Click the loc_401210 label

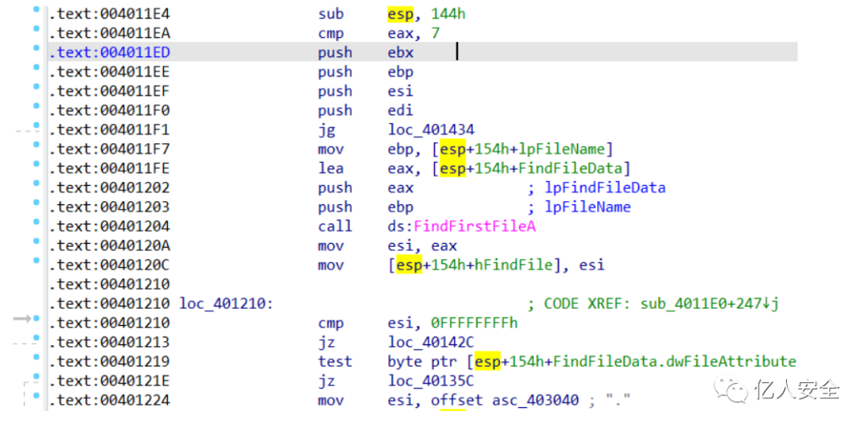tap(227, 304)
